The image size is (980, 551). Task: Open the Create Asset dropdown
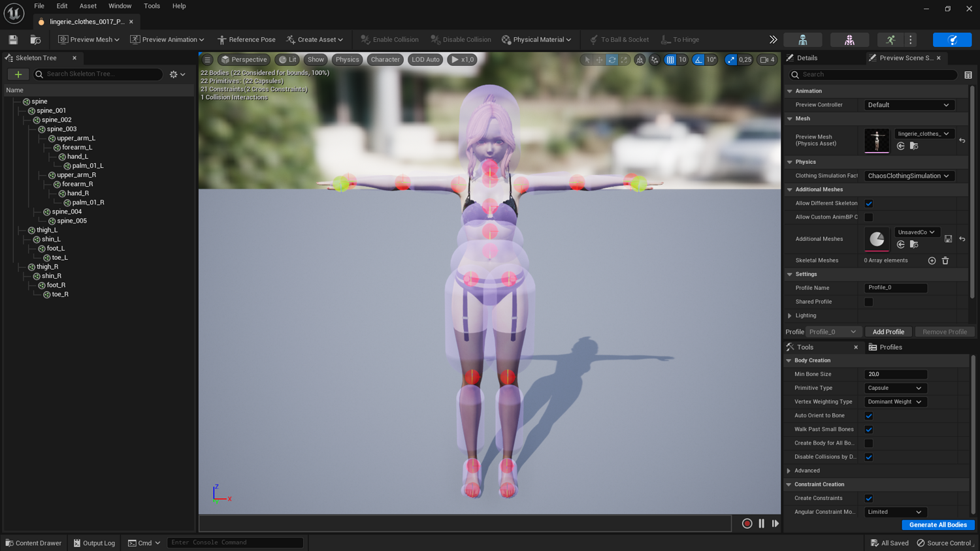pos(315,40)
